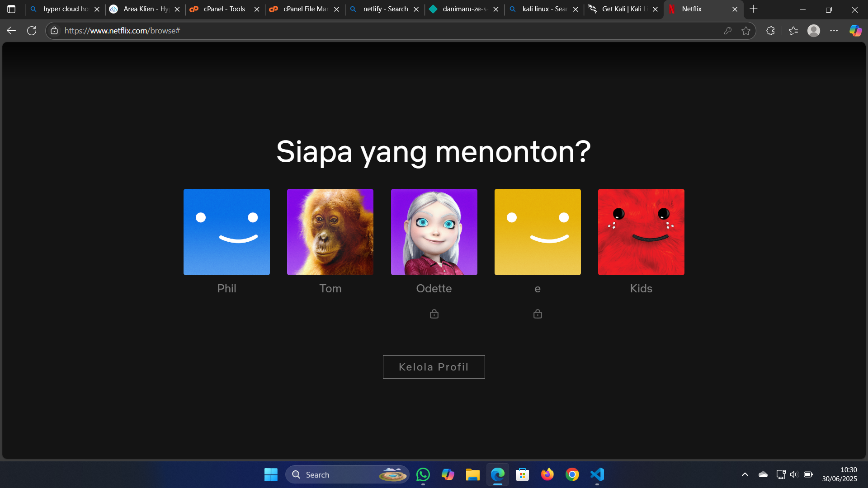Viewport: 868px width, 488px height.
Task: Open the browser settings menu (three dots)
Action: 834,30
